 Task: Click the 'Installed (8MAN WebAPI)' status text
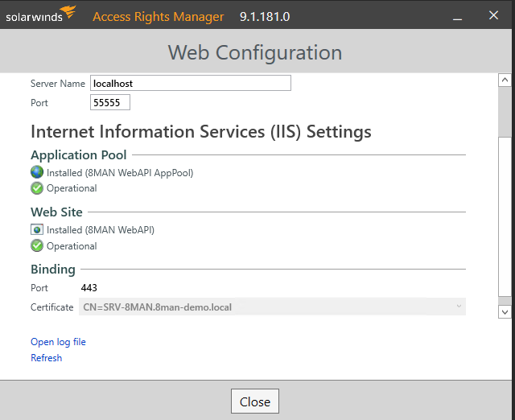(101, 230)
